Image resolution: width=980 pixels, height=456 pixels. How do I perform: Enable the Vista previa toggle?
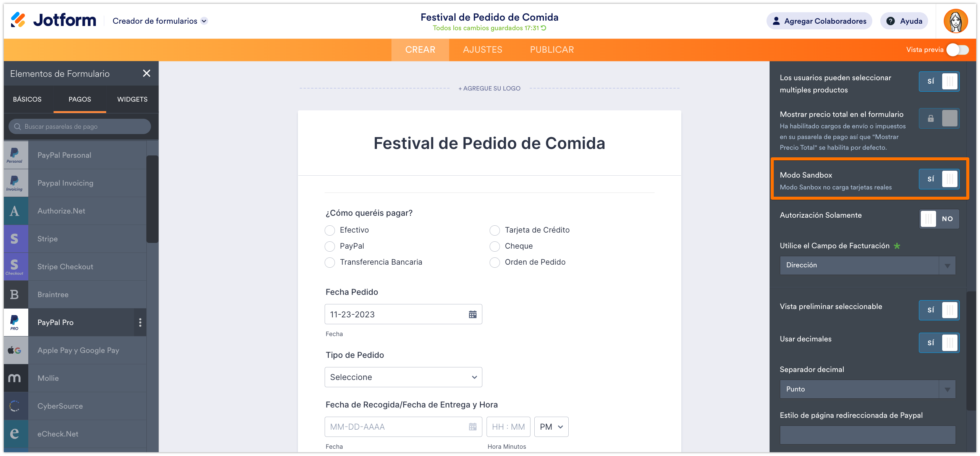957,50
